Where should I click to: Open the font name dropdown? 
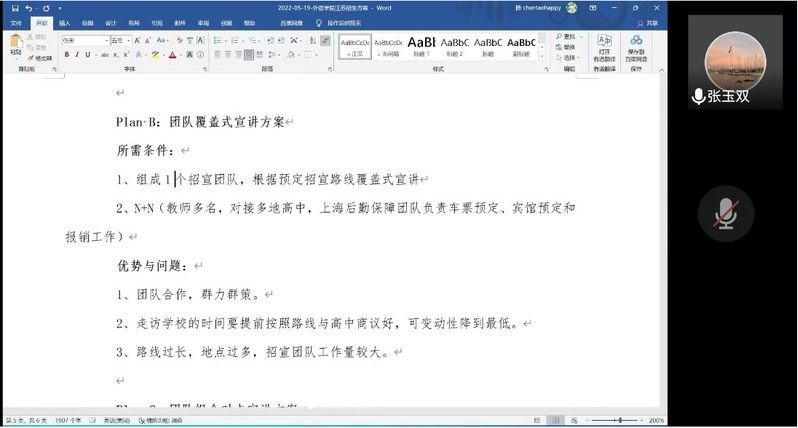(105, 40)
